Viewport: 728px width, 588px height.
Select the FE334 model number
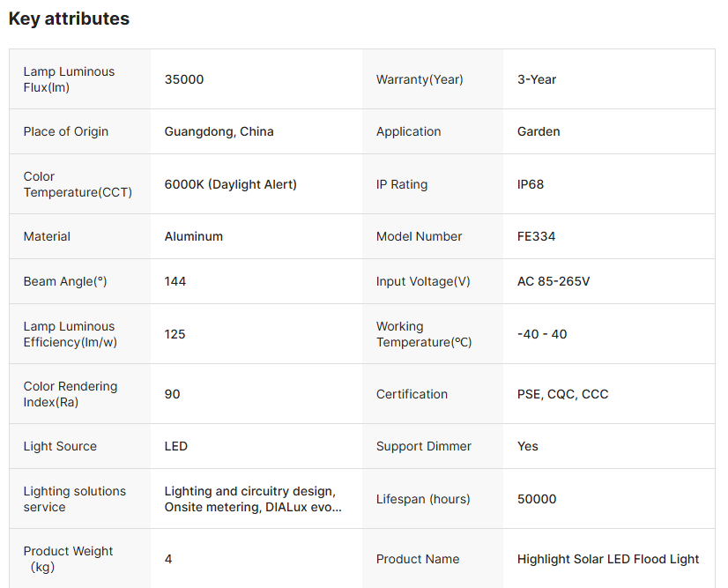(536, 236)
